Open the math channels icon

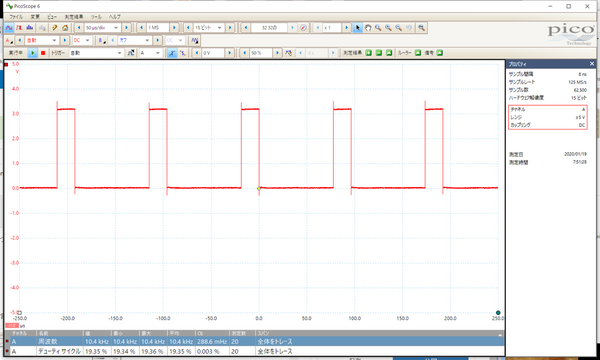(194, 40)
